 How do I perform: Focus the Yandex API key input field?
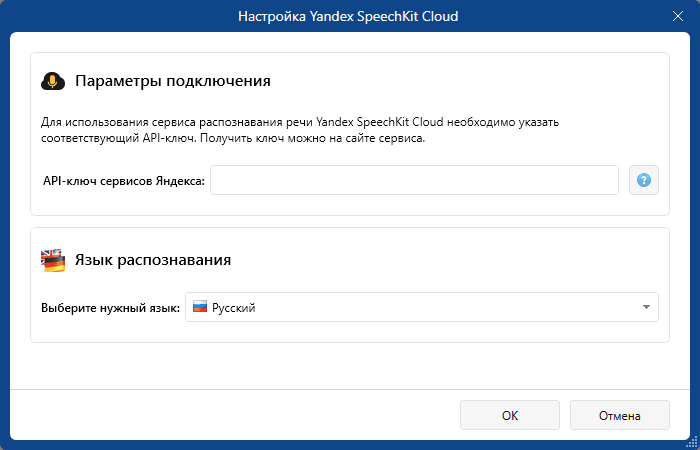(414, 180)
